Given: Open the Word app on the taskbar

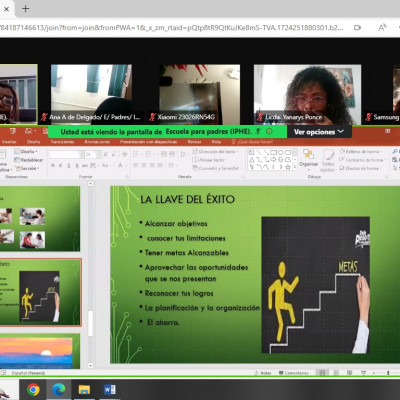Looking at the screenshot, I should pos(110,389).
